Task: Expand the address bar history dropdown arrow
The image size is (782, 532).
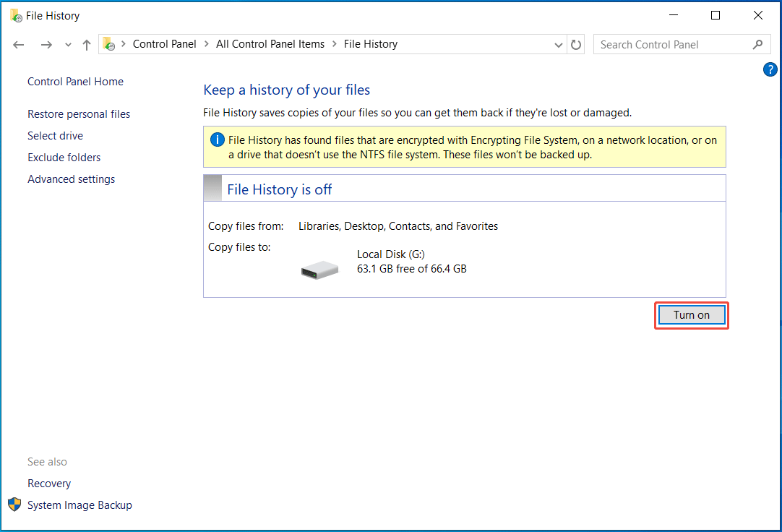Action: [558, 44]
